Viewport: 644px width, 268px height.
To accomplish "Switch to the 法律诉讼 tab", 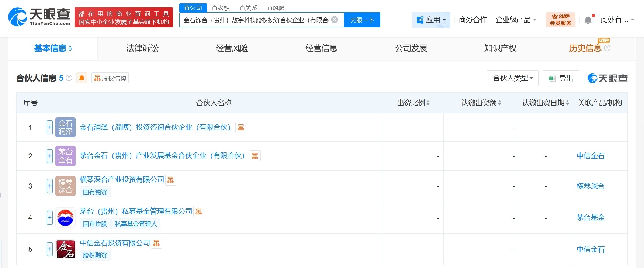I will 142,48.
